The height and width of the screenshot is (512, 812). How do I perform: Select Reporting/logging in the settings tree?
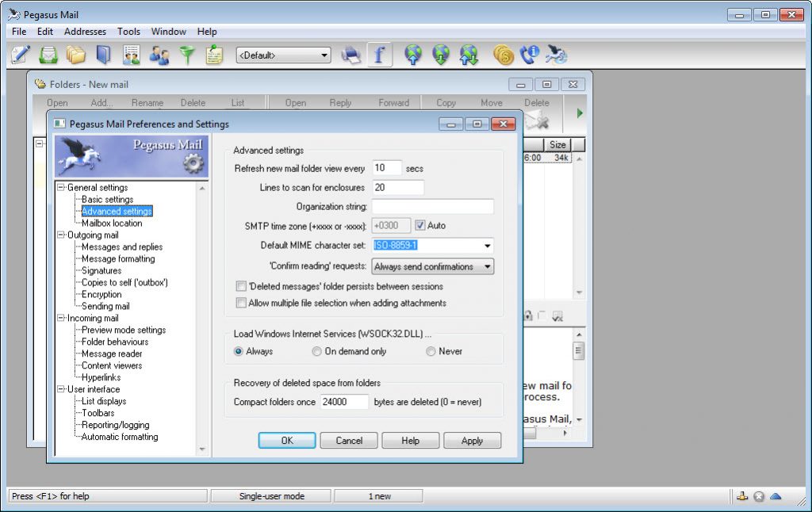(x=116, y=425)
